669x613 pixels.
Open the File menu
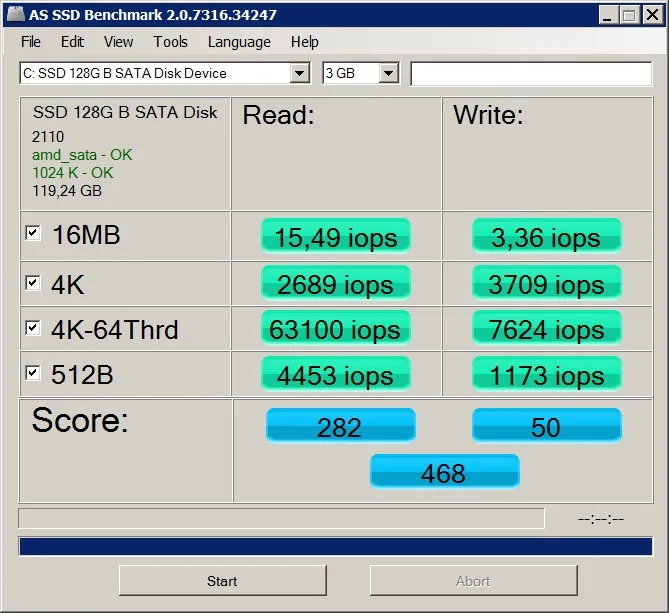(31, 42)
